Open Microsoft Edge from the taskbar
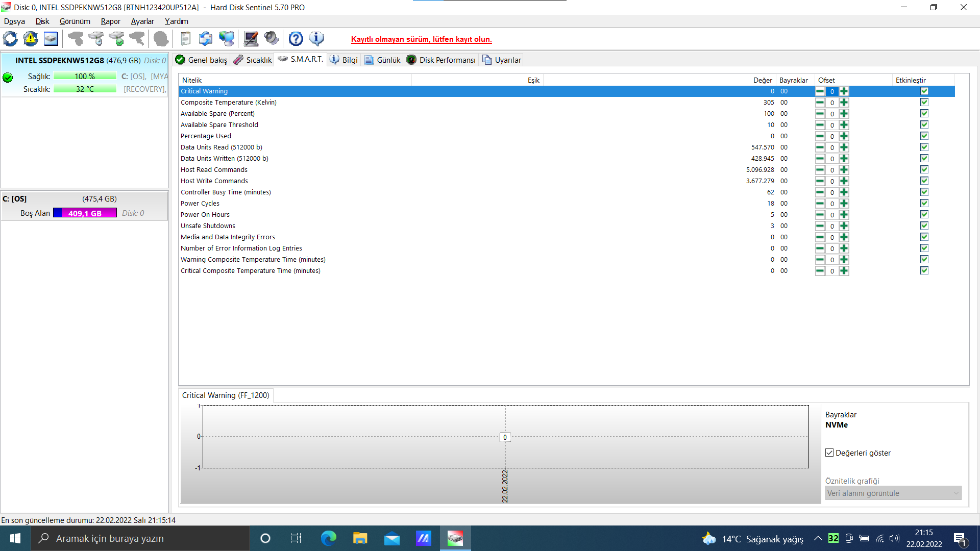 [328, 538]
